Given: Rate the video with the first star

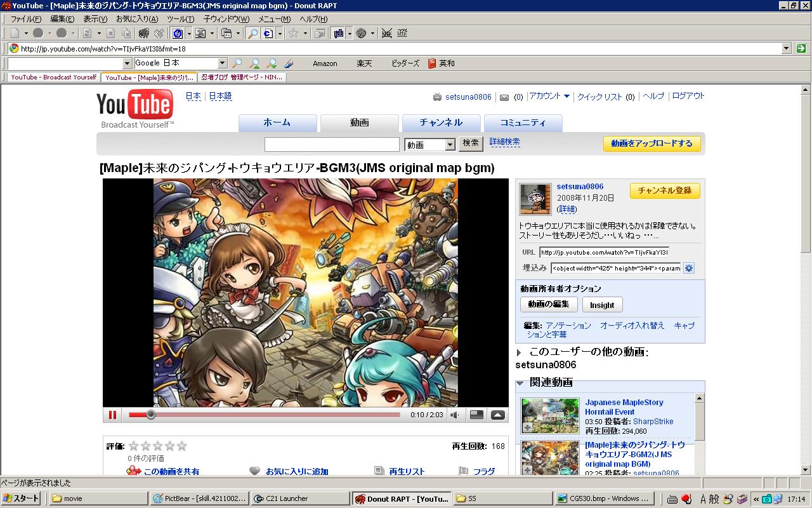Looking at the screenshot, I should tap(133, 446).
